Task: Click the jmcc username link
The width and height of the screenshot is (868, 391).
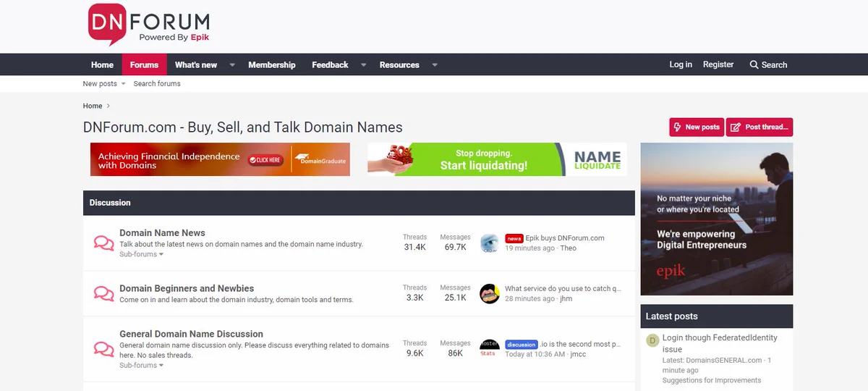Action: tap(578, 355)
